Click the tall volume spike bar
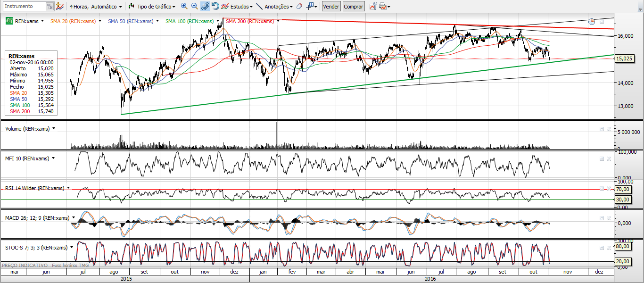The width and height of the screenshot is (644, 283). pyautogui.click(x=276, y=136)
